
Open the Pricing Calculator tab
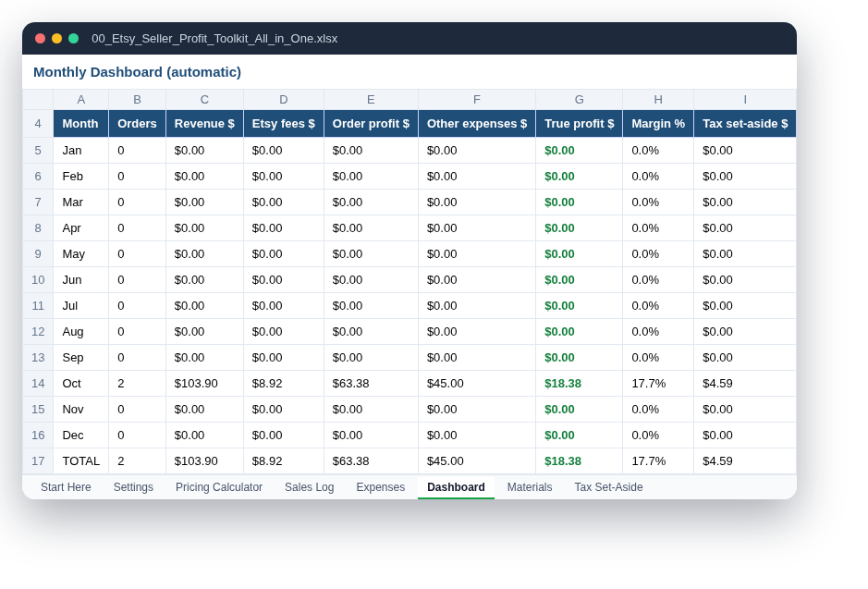pos(219,487)
